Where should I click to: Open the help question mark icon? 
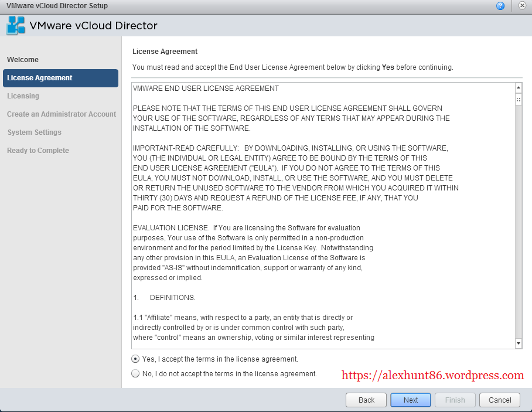(x=500, y=6)
